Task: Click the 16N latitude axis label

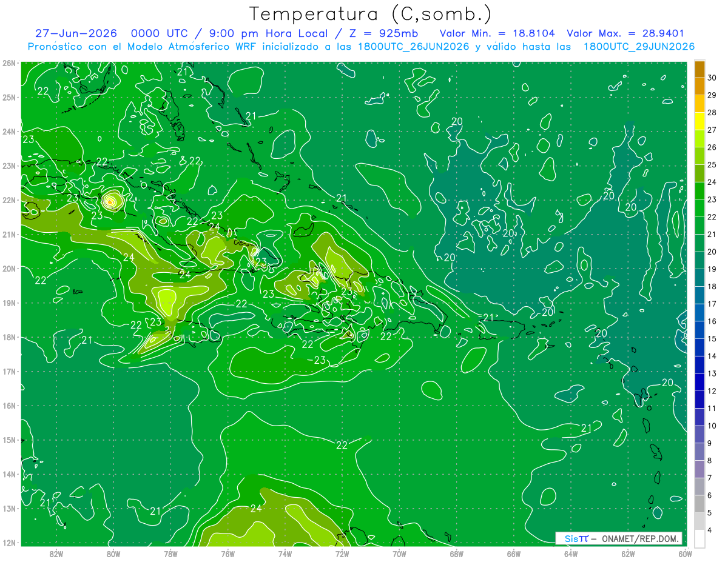Action: pos(9,406)
